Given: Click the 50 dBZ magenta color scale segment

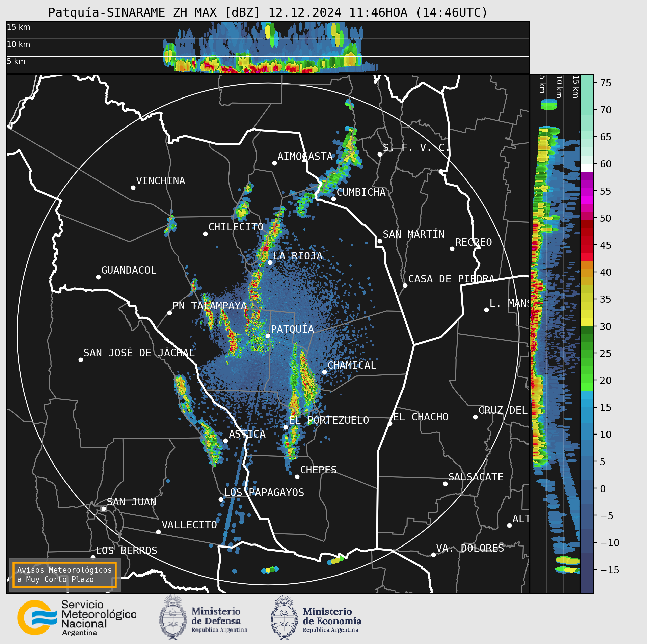Looking at the screenshot, I should pos(587,216).
